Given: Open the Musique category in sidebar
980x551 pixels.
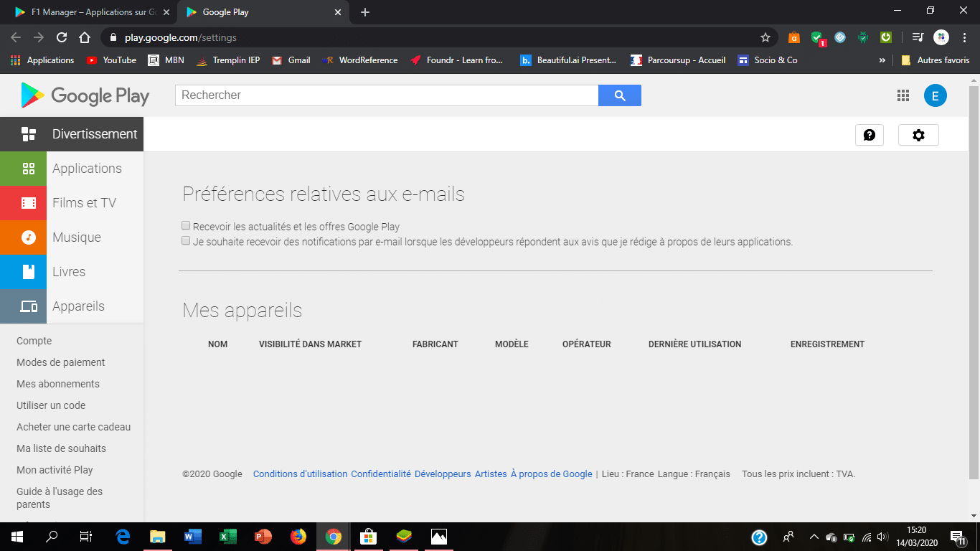Looking at the screenshot, I should click(76, 237).
